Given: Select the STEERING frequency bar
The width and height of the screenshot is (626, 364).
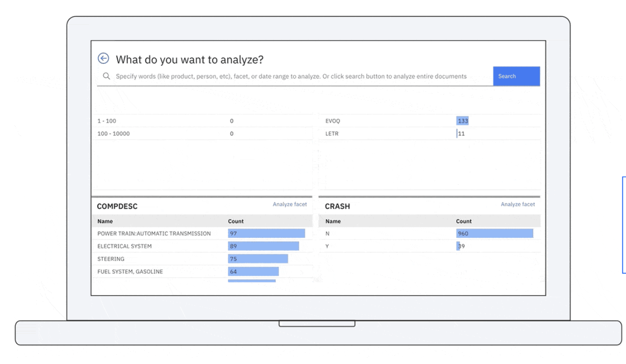Looking at the screenshot, I should tap(258, 259).
